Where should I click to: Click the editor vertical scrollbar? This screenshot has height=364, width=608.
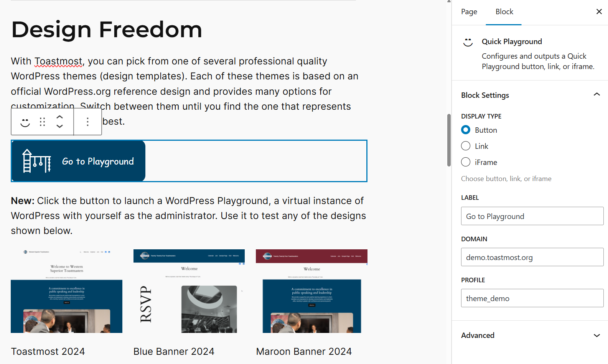449,140
